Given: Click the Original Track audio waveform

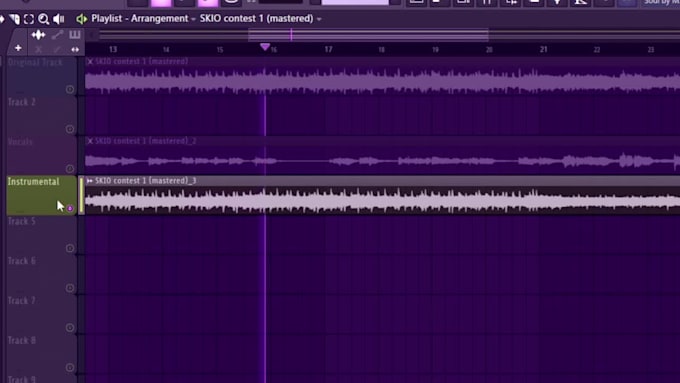Looking at the screenshot, I should 382,81.
